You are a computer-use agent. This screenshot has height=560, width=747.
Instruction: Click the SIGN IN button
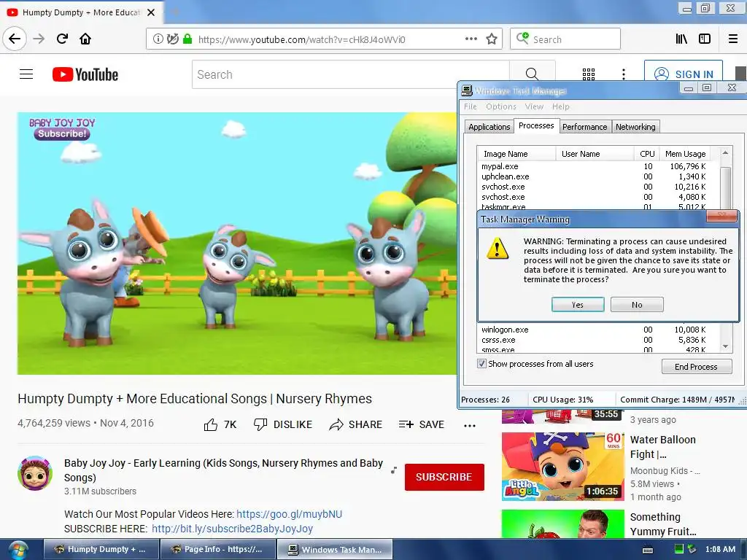[x=684, y=74]
